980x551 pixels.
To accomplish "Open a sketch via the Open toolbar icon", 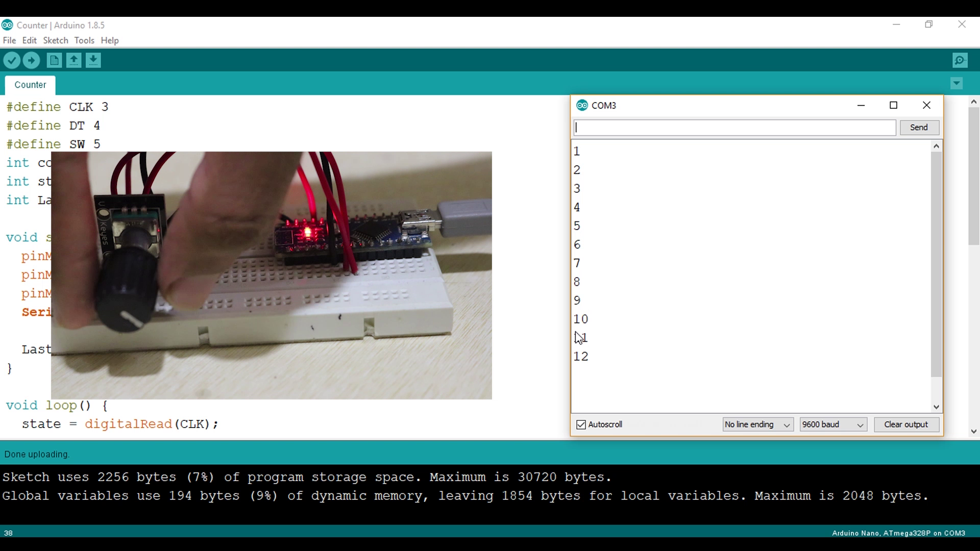I will [73, 60].
